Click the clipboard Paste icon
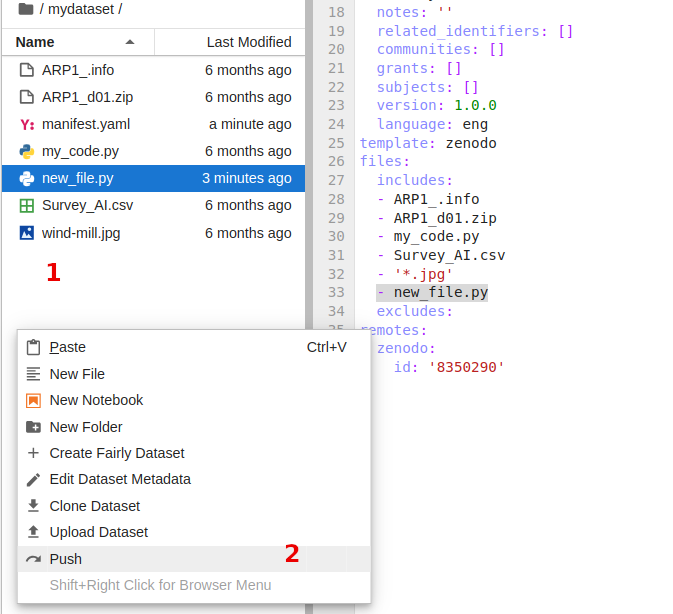 click(33, 348)
